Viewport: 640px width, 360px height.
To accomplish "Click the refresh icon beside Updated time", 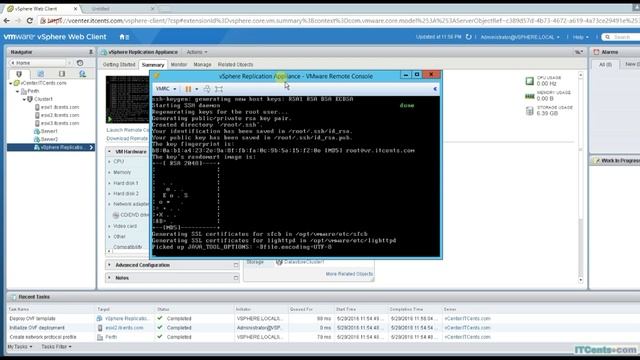I will tap(469, 37).
